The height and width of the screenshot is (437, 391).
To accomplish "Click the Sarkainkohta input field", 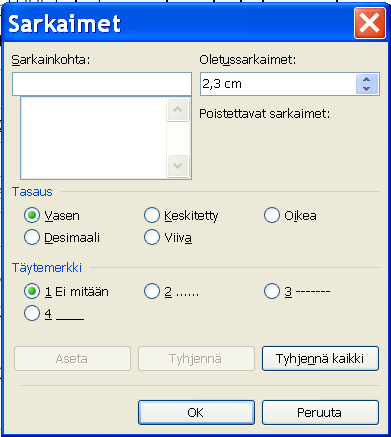I will [x=102, y=84].
